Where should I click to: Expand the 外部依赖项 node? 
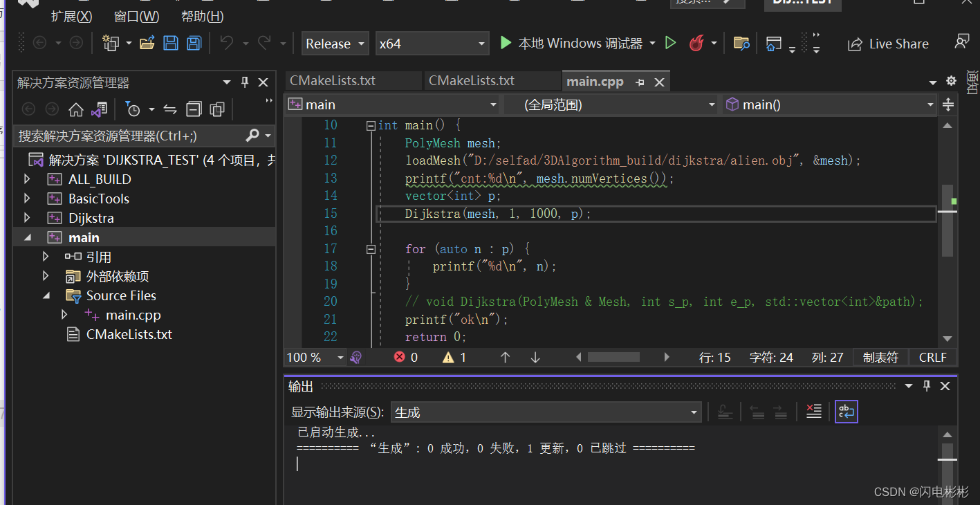(46, 276)
